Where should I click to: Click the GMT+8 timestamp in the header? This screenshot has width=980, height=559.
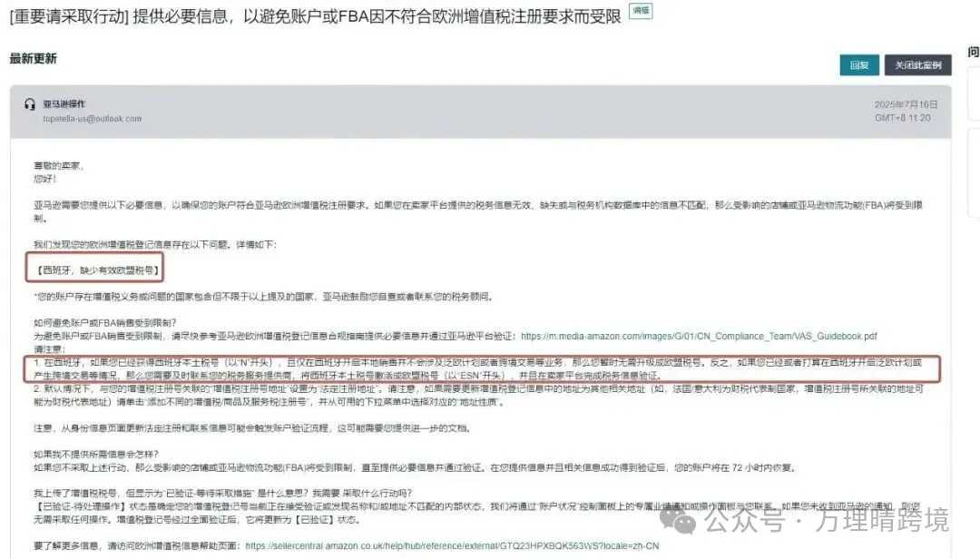(903, 118)
